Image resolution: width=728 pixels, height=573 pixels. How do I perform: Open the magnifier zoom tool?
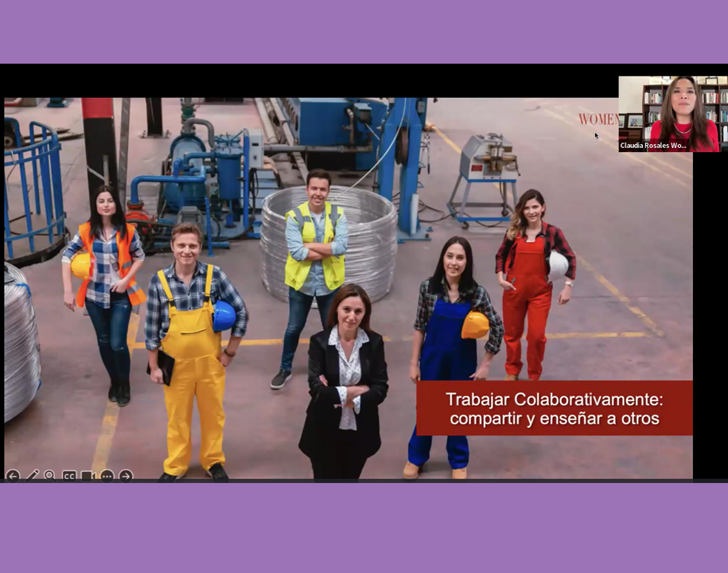pyautogui.click(x=50, y=476)
